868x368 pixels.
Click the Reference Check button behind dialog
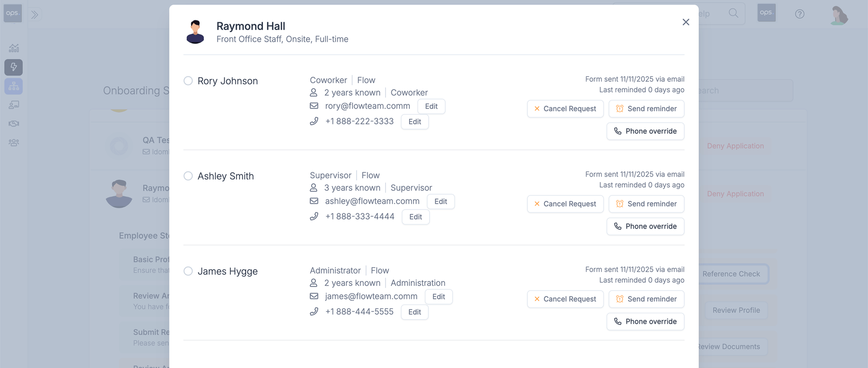731,274
